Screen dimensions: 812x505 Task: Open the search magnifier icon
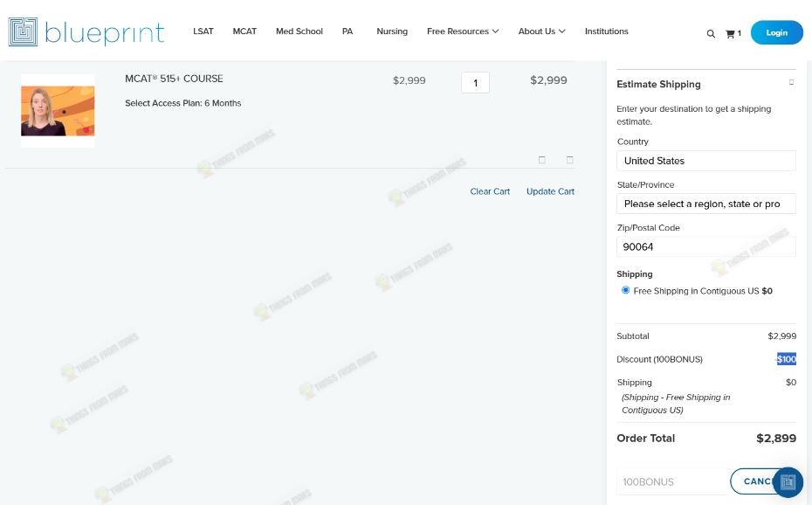tap(711, 34)
